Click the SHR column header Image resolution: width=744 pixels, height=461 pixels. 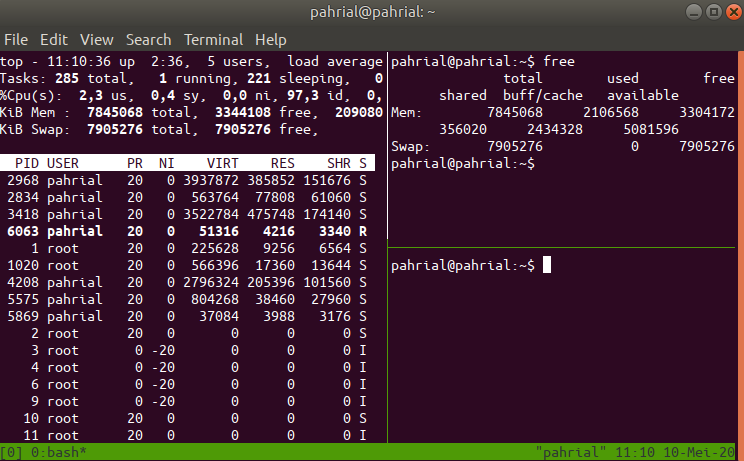(339, 163)
